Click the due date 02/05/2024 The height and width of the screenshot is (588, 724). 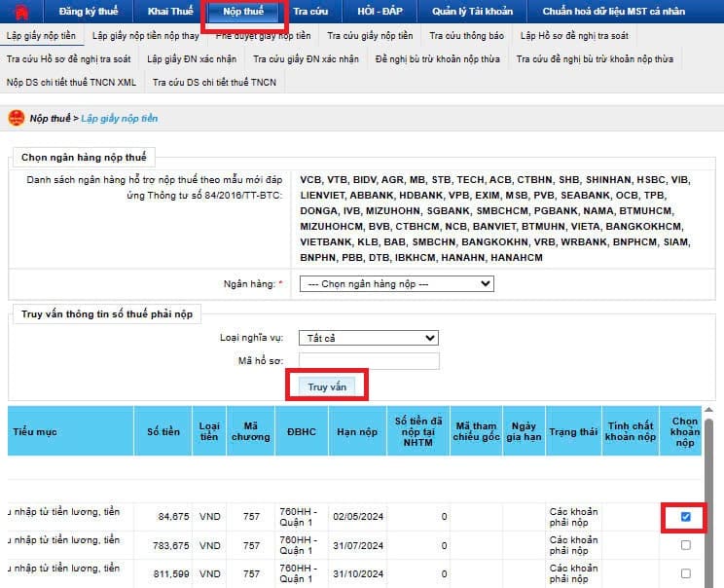(358, 516)
